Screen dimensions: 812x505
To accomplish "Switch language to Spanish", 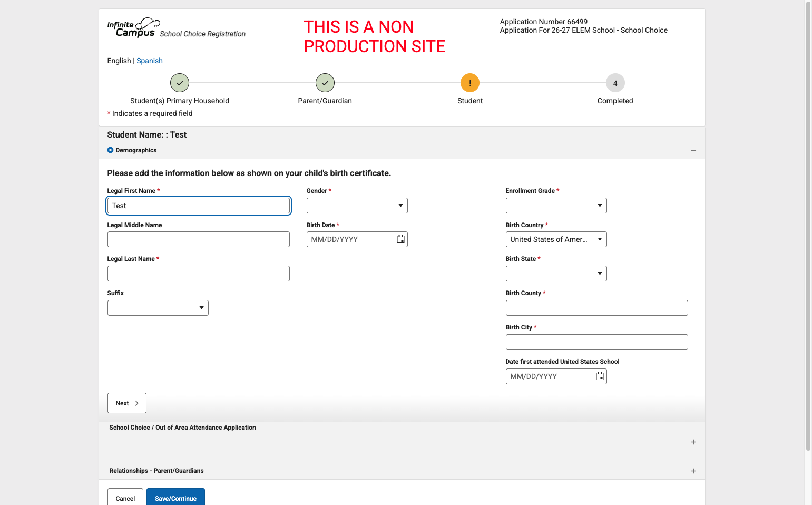I will click(x=150, y=61).
